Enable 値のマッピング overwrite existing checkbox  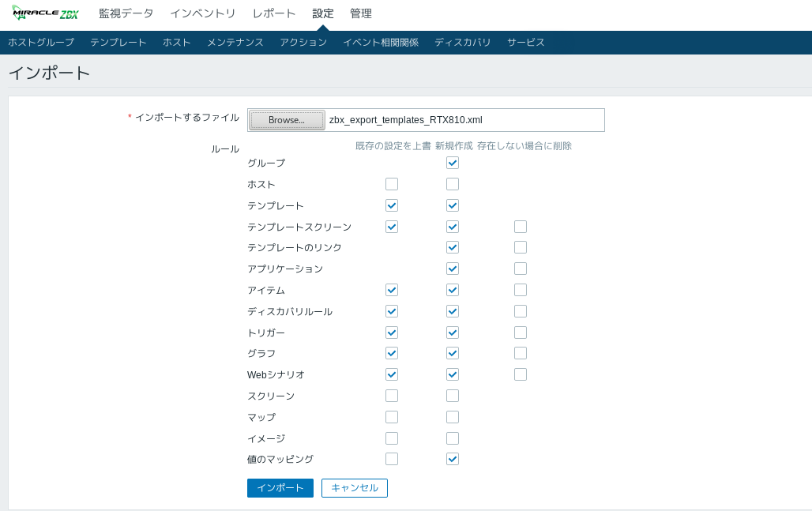[x=392, y=459]
